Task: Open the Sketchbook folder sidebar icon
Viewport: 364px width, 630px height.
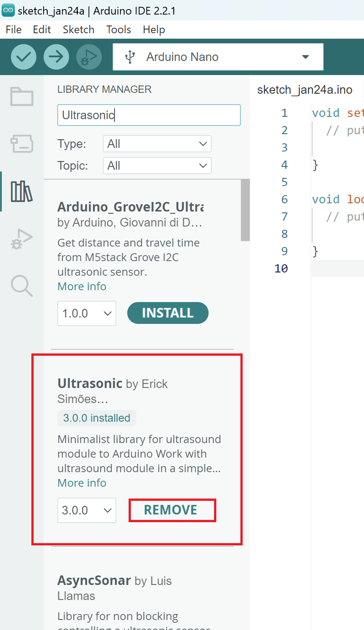Action: coord(22,96)
